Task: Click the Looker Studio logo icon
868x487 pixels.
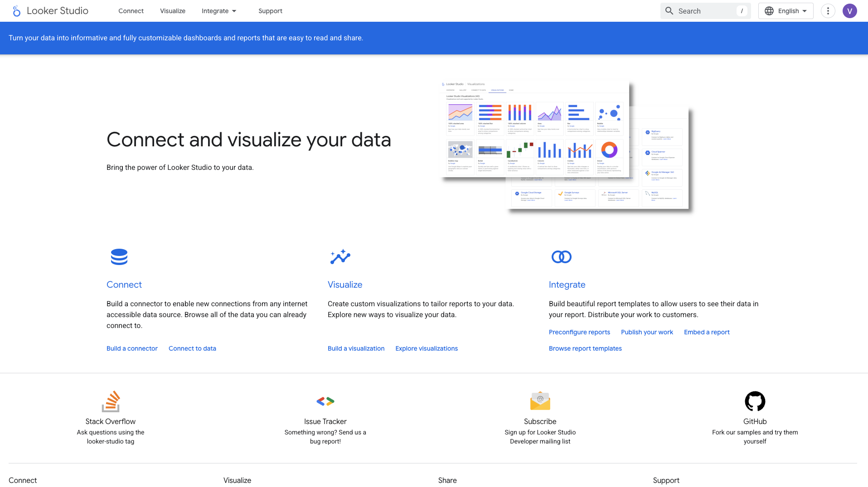Action: point(16,11)
